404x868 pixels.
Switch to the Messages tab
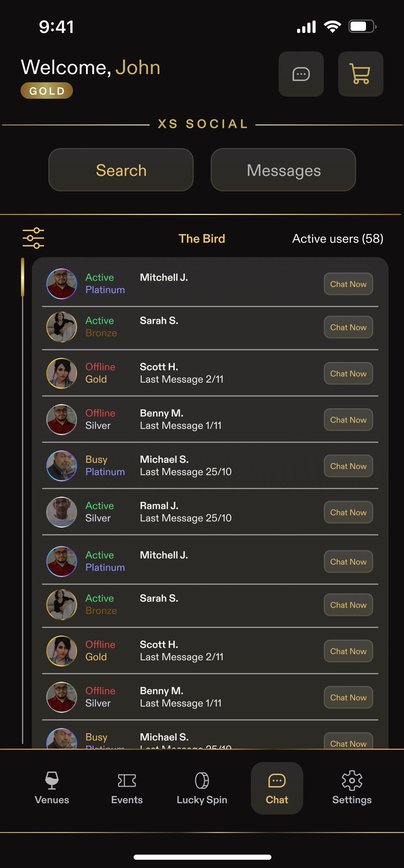pos(283,170)
